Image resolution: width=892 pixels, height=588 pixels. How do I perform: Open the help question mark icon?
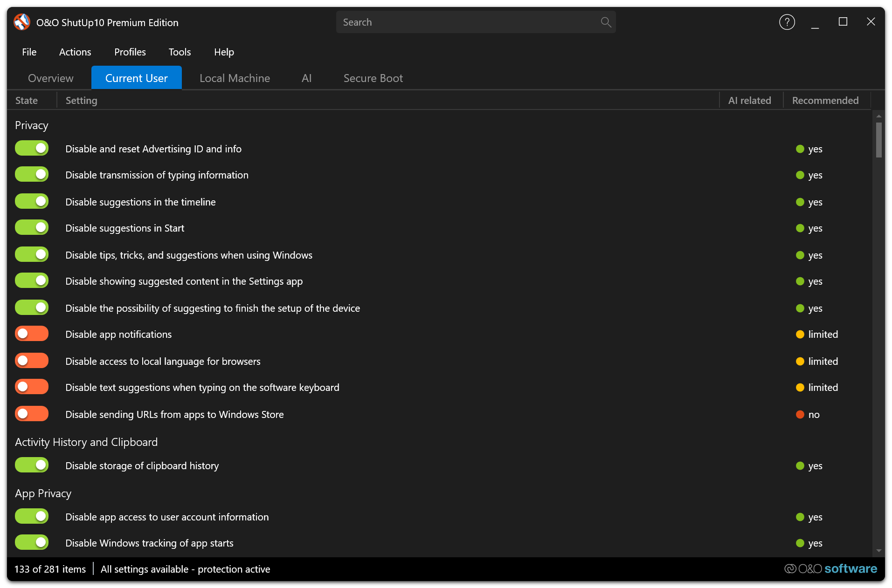(787, 22)
